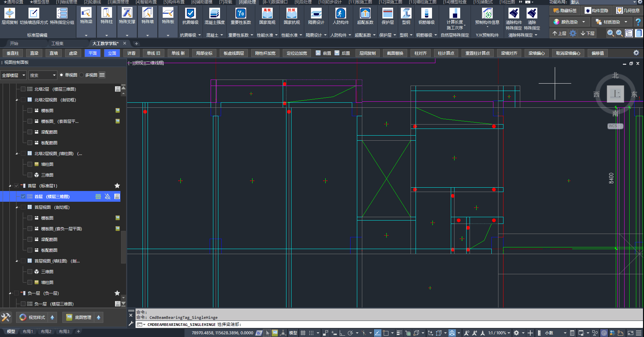
Task: Click the 柱对齐 button
Action: (x=420, y=53)
